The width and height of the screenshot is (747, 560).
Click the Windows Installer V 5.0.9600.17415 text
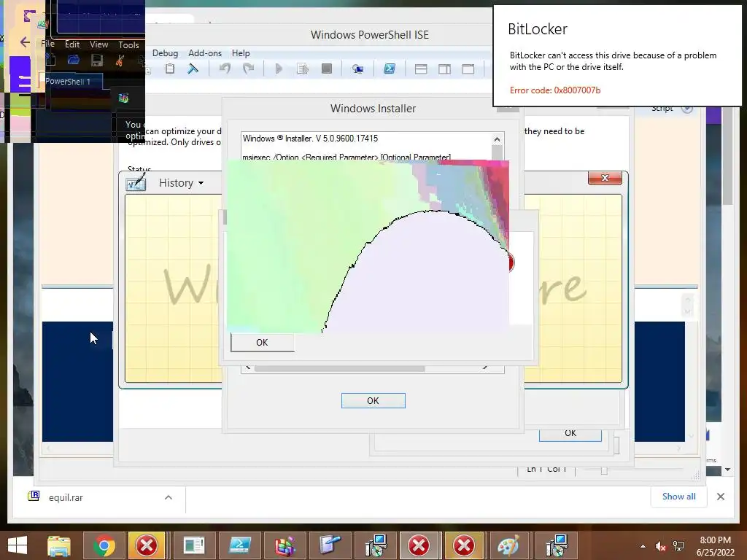point(310,139)
